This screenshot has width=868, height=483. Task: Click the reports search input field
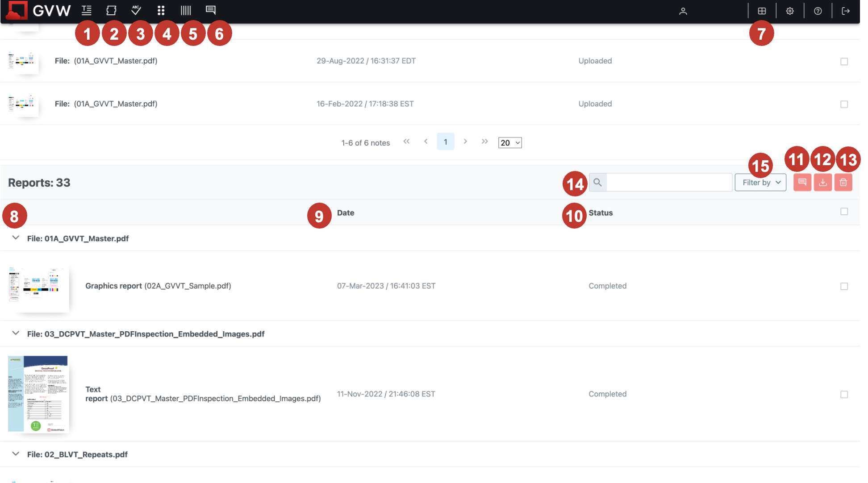pyautogui.click(x=668, y=183)
